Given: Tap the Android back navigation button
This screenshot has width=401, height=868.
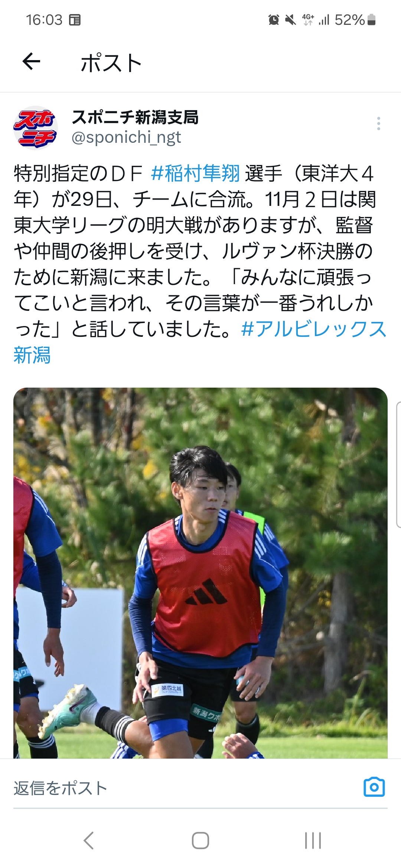Looking at the screenshot, I should [x=89, y=840].
